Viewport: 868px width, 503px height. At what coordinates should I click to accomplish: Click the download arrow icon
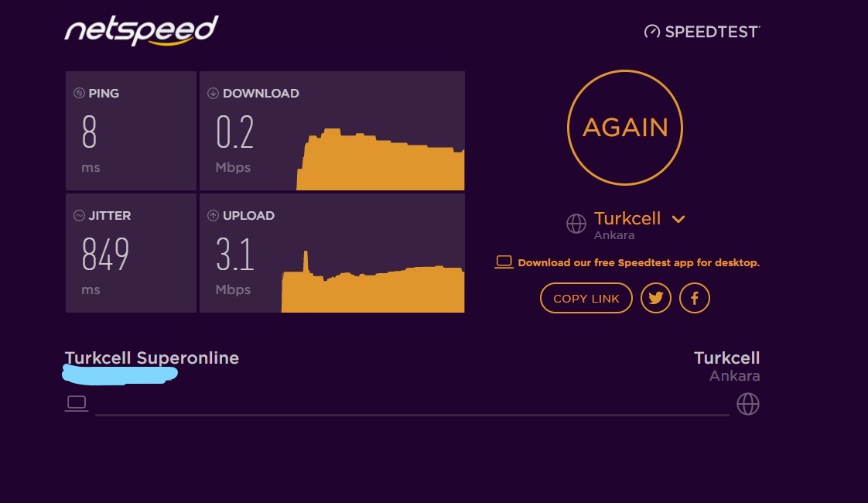tap(213, 93)
